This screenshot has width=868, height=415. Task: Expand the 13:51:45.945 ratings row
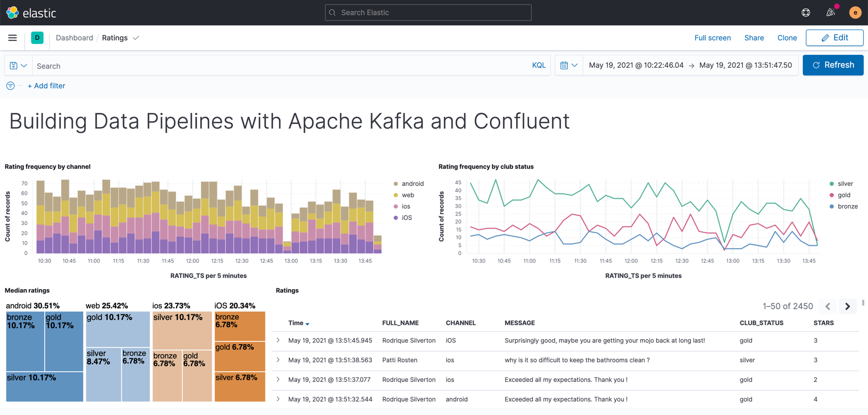[278, 340]
